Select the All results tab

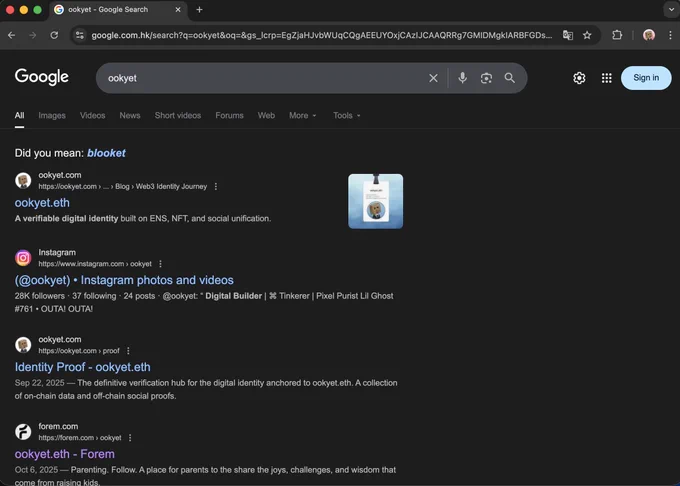(20, 116)
